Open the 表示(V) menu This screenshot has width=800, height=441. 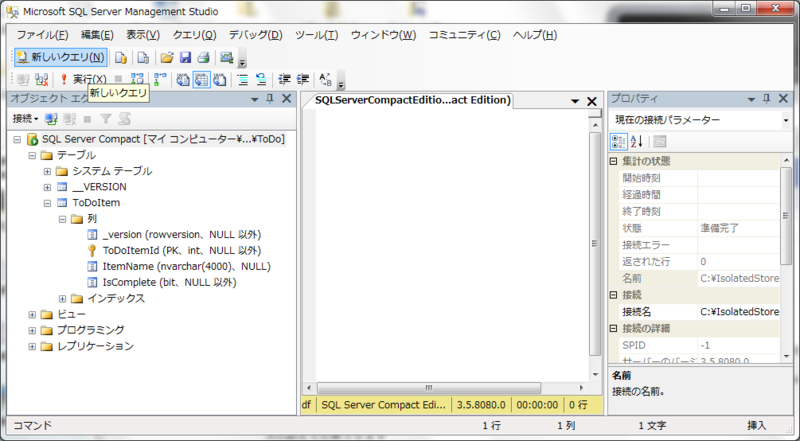(143, 35)
